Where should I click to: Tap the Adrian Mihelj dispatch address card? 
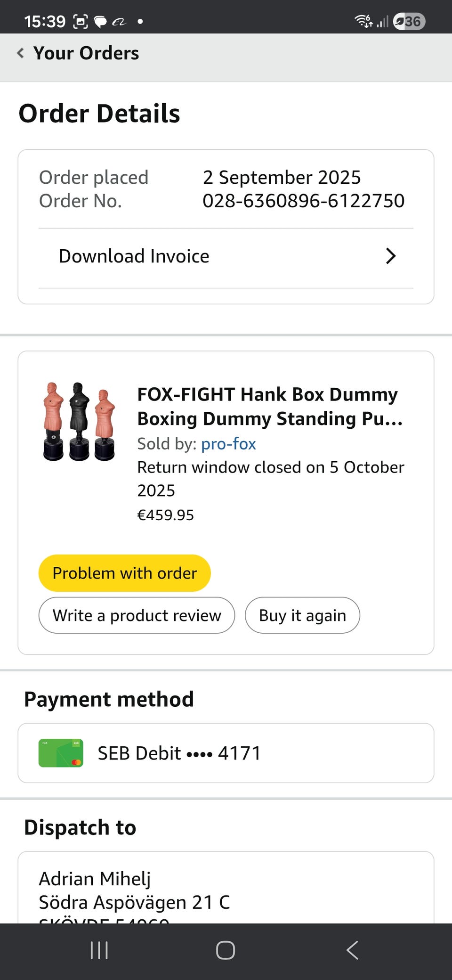pos(226,890)
